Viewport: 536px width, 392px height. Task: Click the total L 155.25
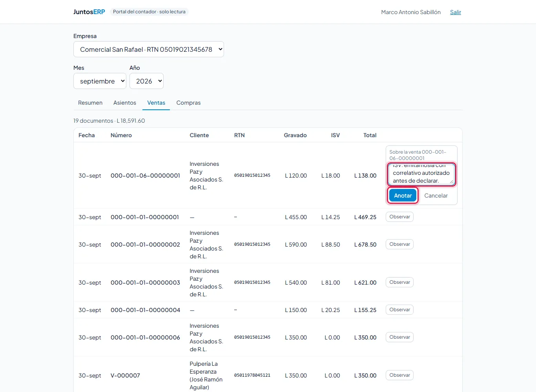365,310
